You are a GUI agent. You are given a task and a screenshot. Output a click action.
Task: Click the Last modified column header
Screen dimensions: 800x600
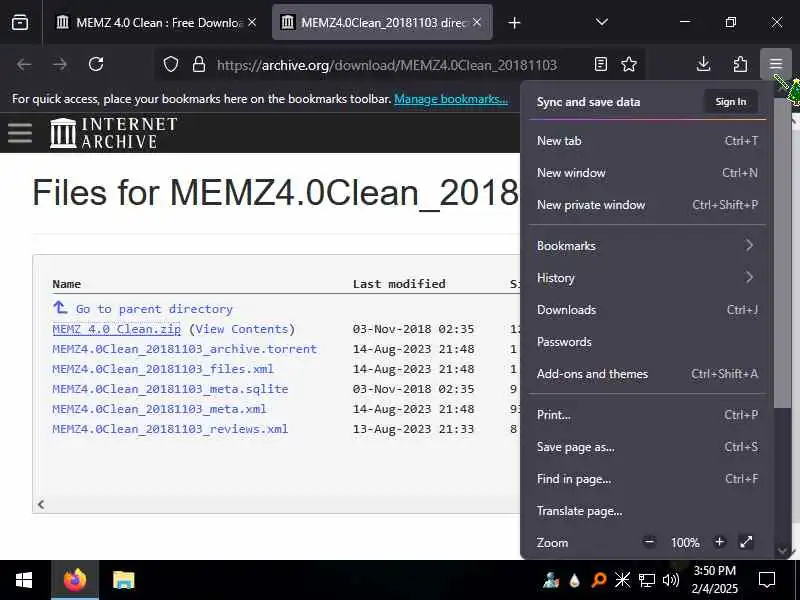[x=399, y=284]
